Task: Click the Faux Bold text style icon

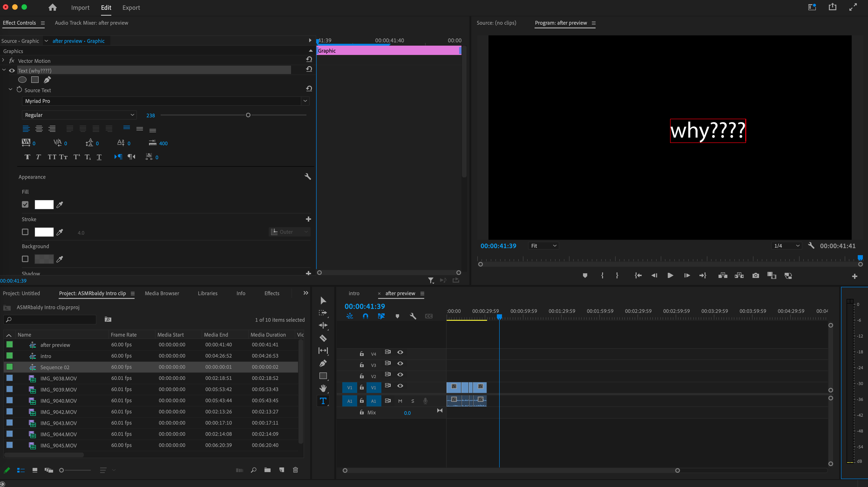Action: point(27,157)
